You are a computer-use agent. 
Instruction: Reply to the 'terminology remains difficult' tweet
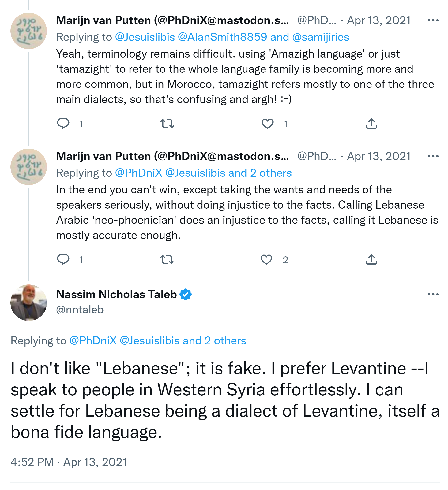63,124
